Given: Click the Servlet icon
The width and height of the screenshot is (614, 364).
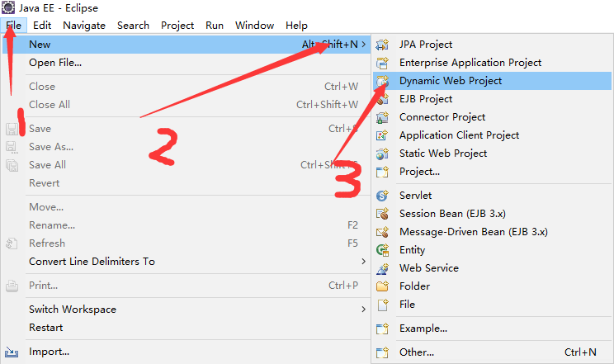Looking at the screenshot, I should [382, 196].
